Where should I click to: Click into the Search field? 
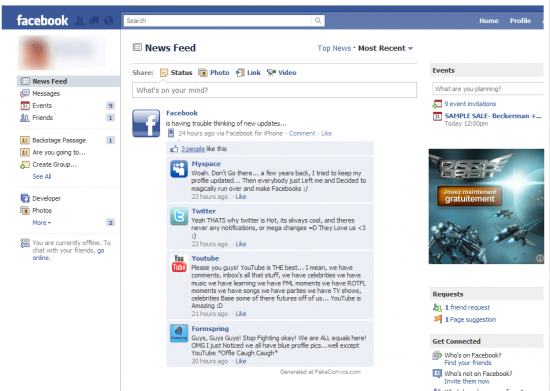tap(217, 21)
